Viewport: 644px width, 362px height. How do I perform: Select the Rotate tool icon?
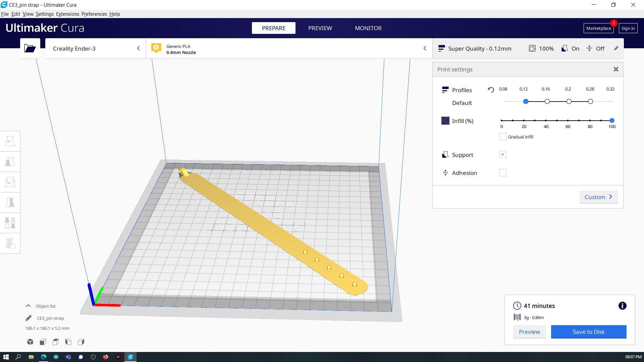[x=10, y=182]
